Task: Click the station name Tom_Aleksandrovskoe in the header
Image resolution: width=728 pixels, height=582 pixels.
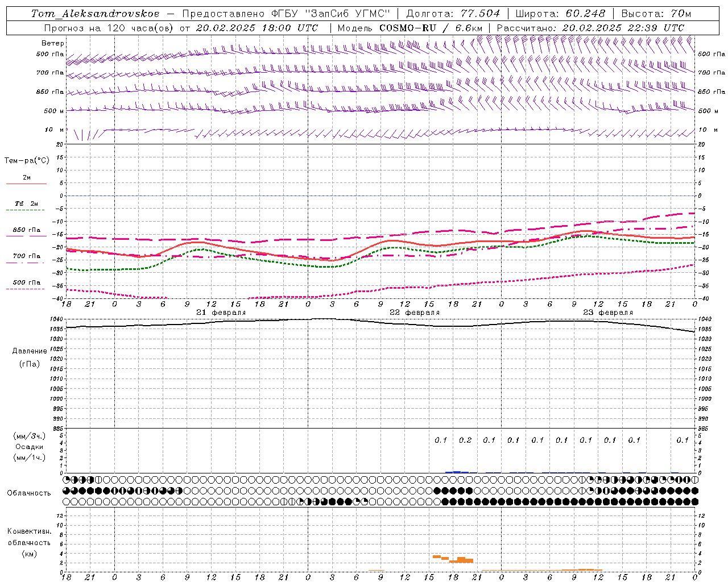Action: click(96, 14)
